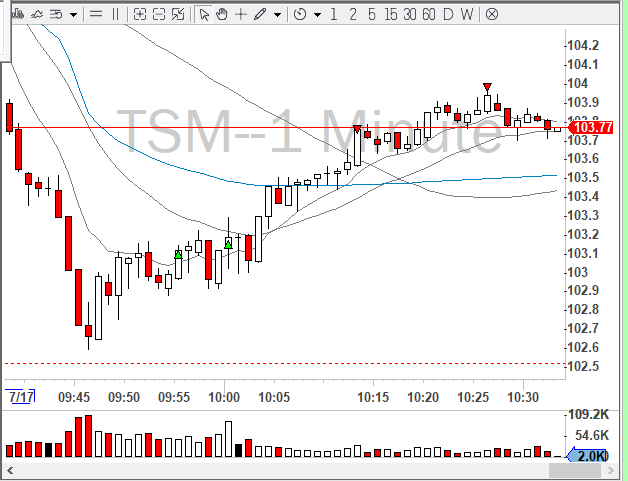
Task: Click the line indicator studies icon
Action: click(37, 15)
